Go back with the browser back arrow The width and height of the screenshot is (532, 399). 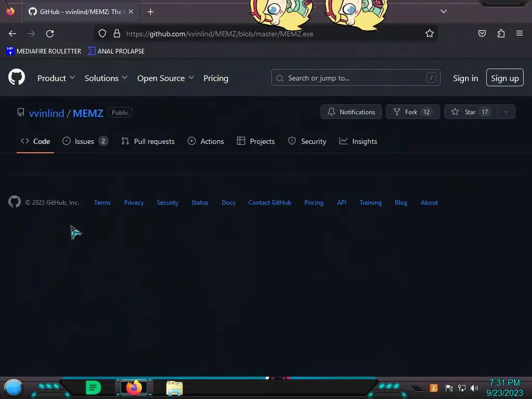[12, 34]
